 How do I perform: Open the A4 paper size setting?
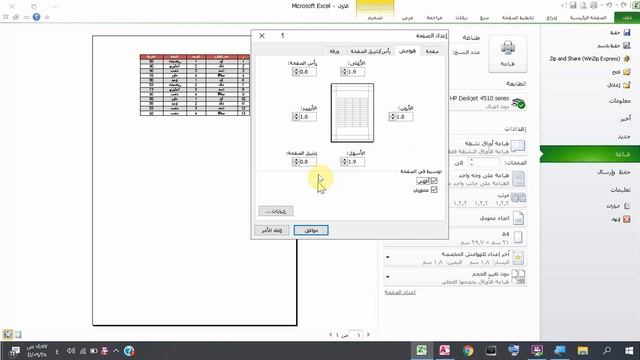click(488, 238)
